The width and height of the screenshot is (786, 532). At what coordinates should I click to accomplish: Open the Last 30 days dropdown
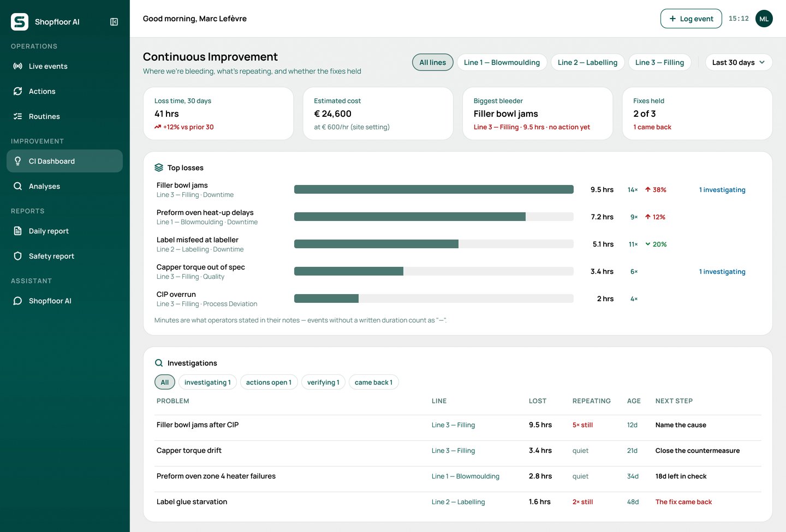(739, 62)
